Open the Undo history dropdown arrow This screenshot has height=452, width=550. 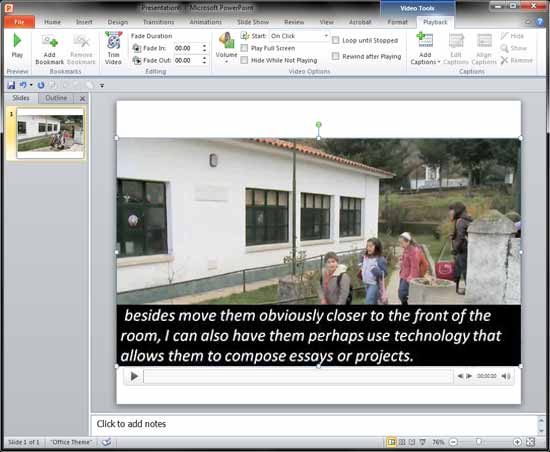(x=31, y=85)
